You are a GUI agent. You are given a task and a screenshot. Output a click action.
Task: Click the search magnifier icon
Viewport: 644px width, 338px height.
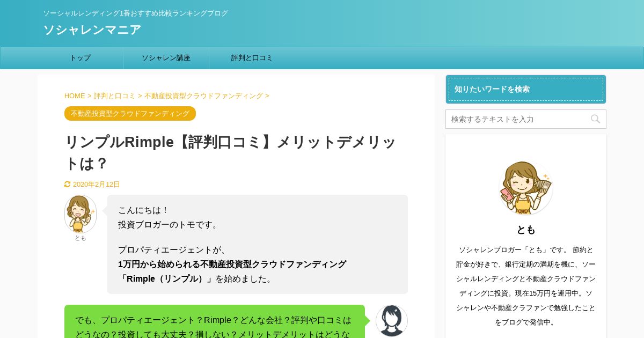point(595,119)
